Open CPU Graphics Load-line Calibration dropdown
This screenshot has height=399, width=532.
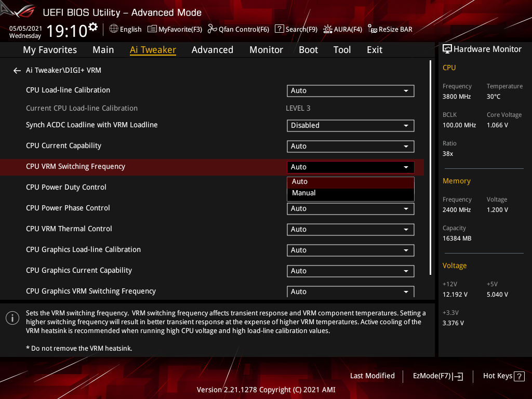351,250
